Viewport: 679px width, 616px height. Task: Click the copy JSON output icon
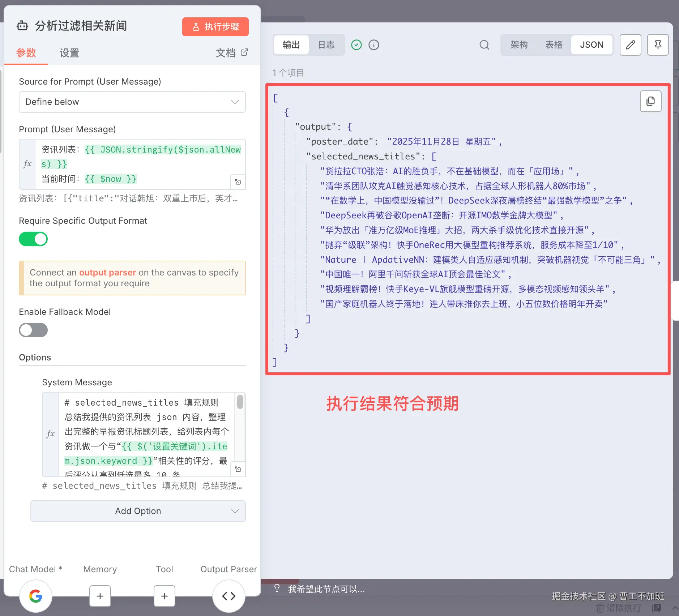pos(650,101)
